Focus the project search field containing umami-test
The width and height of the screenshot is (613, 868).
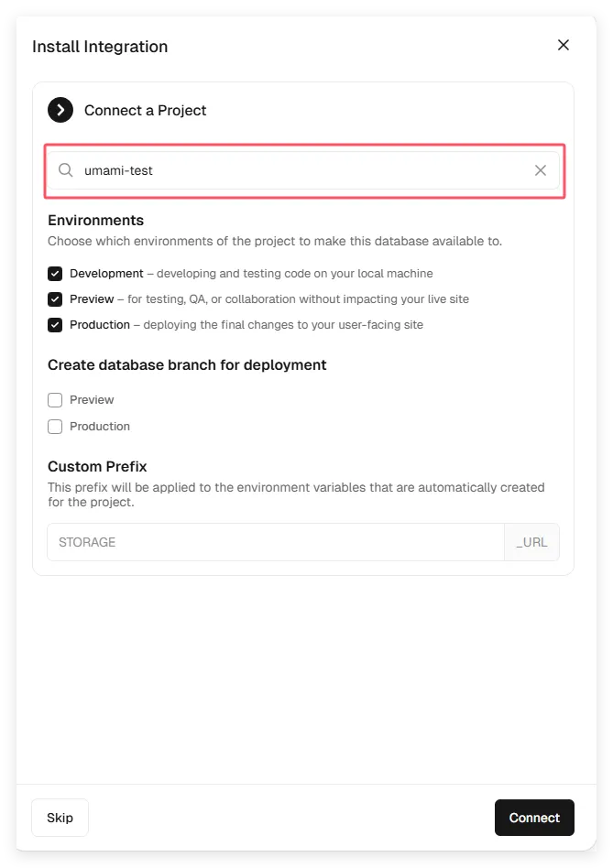pyautogui.click(x=302, y=170)
